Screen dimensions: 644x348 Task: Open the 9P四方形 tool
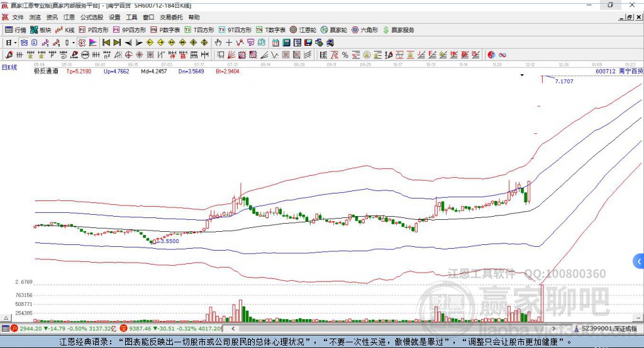point(130,30)
